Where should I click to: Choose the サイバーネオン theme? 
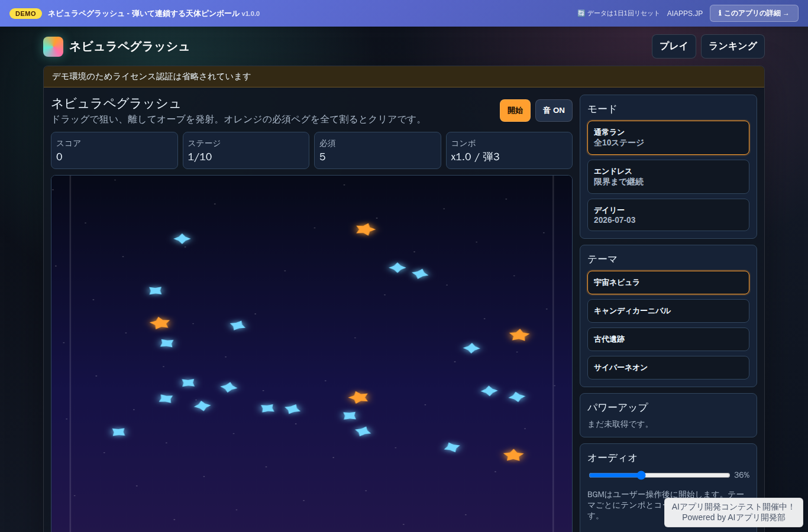coord(668,368)
